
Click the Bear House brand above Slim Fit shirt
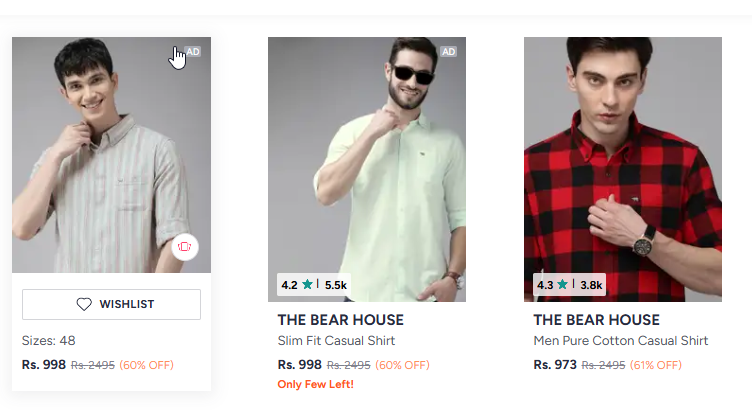[x=340, y=320]
